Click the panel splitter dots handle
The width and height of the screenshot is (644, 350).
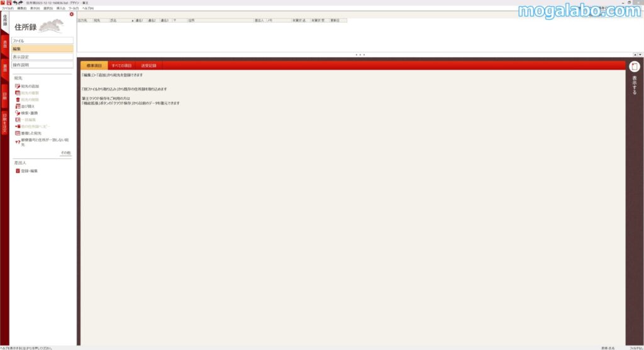(360, 55)
